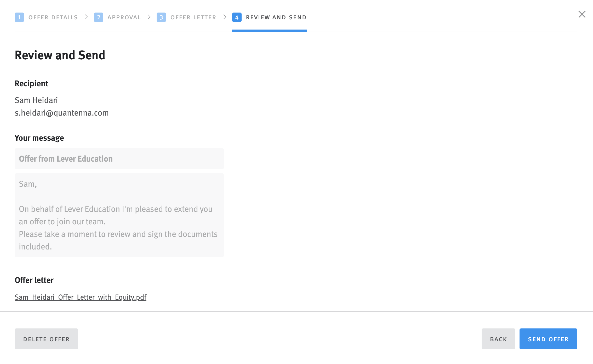The image size is (593, 364).
Task: Click Delete Offer
Action: pyautogui.click(x=46, y=339)
